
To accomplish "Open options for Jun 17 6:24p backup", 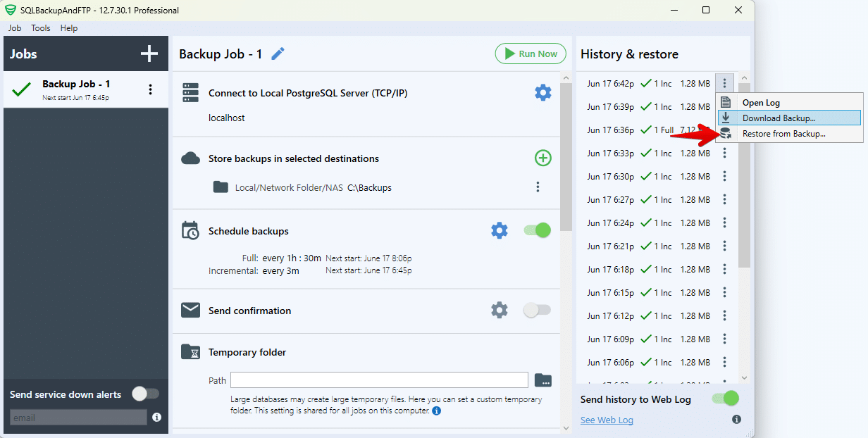I will click(724, 223).
